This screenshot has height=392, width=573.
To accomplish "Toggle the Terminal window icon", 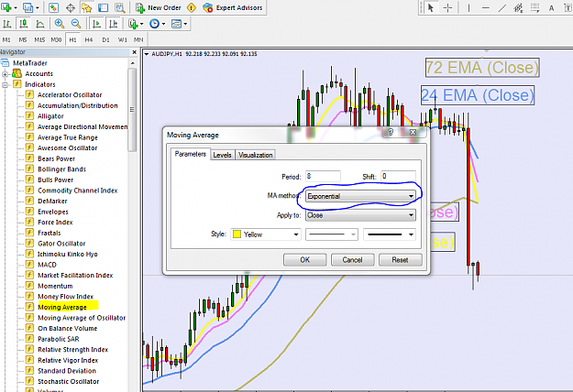I will (x=103, y=7).
